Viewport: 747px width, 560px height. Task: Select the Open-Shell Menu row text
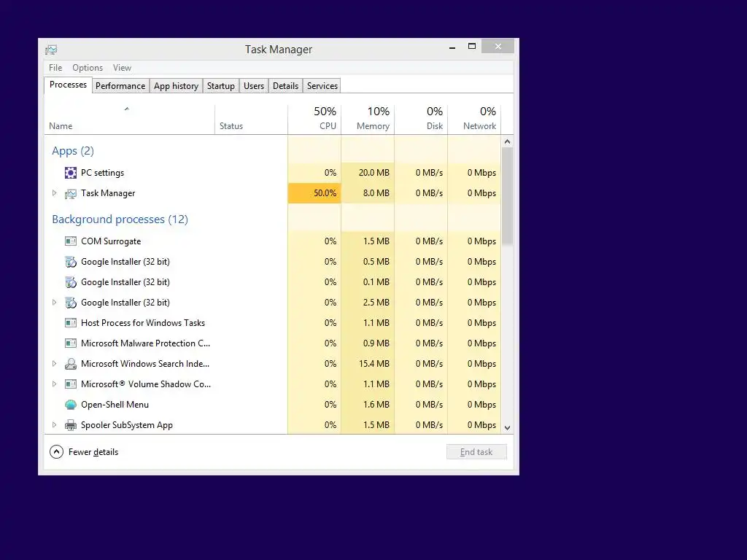point(115,405)
